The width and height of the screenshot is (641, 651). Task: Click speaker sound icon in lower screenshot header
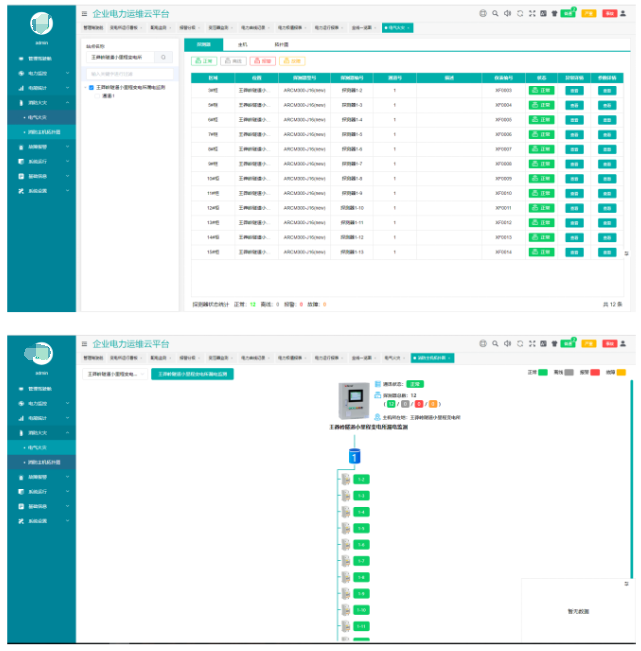[507, 343]
